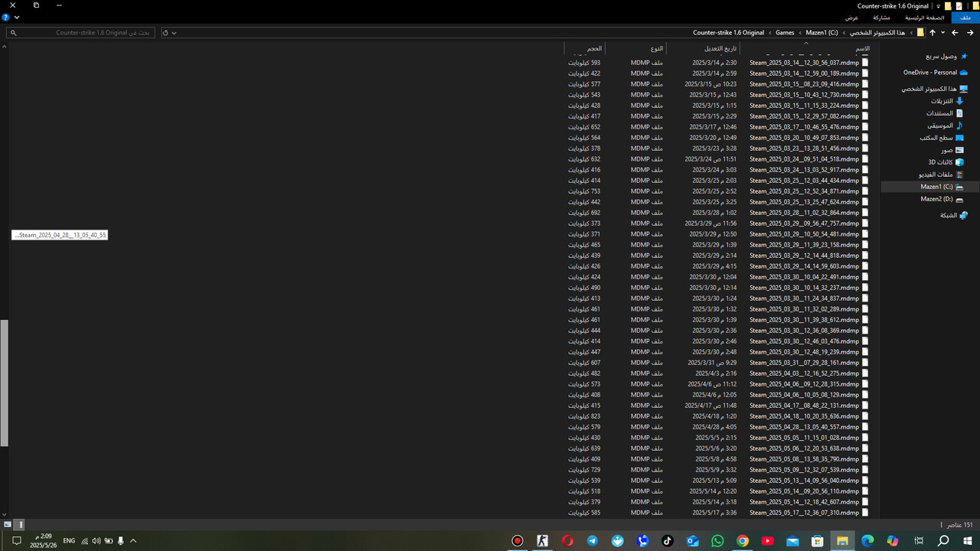Open Google Chrome from the taskbar

coord(743,540)
